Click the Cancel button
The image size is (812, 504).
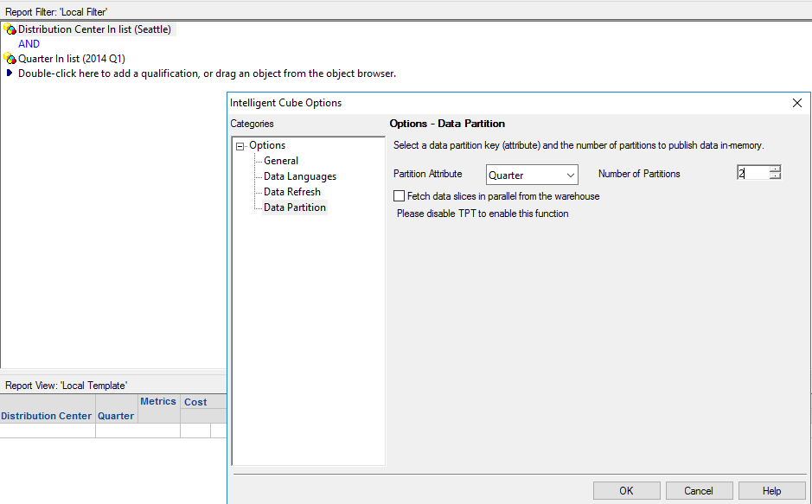coord(699,489)
